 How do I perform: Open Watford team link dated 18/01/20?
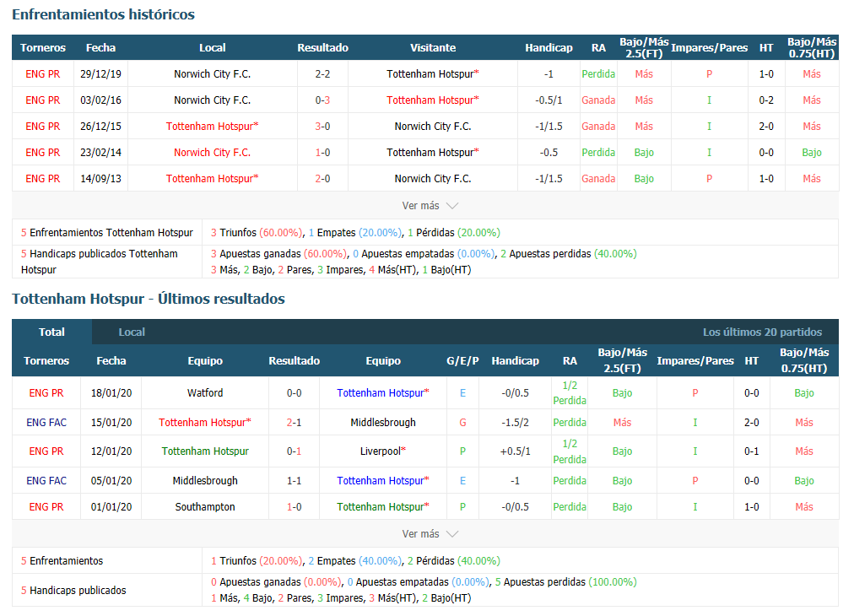point(205,392)
